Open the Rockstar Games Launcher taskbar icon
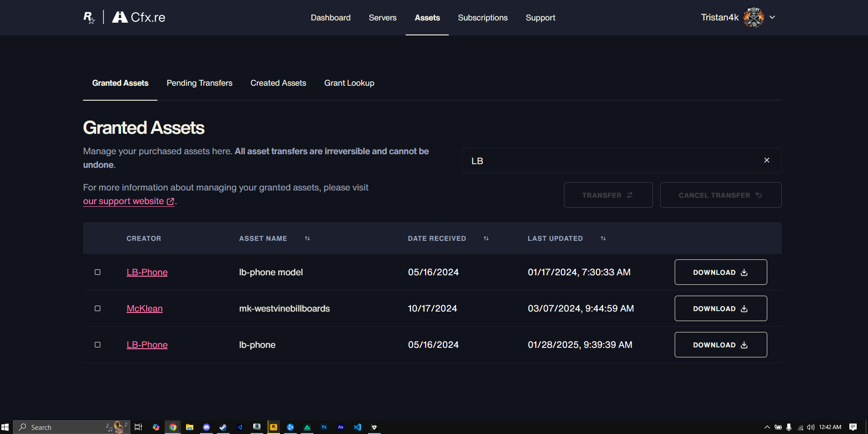The height and width of the screenshot is (434, 868). coord(274,427)
